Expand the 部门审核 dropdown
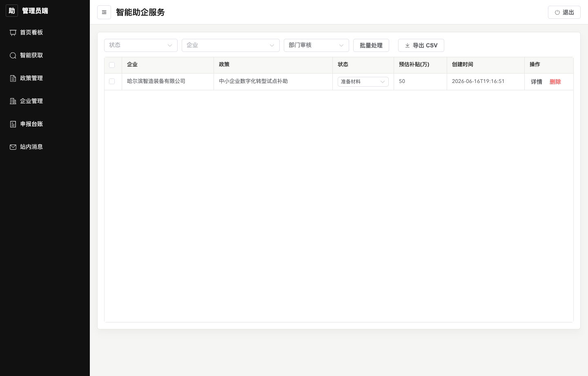 coord(316,45)
